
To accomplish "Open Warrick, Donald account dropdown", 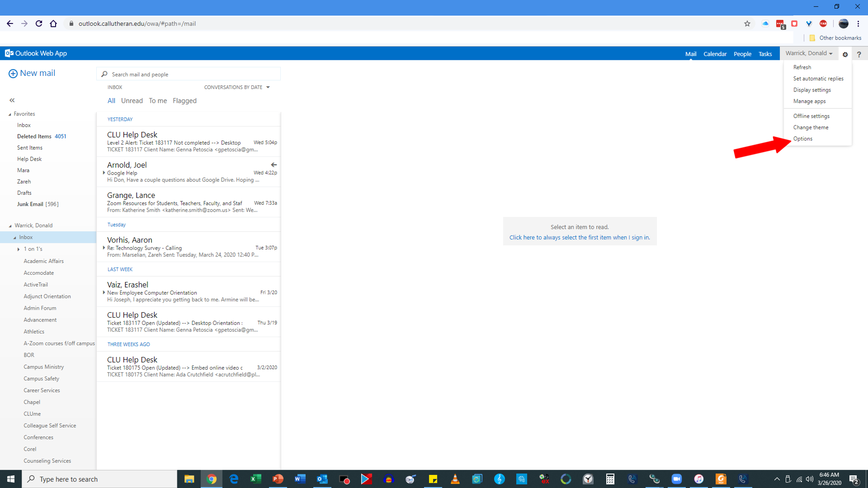I will tap(809, 53).
